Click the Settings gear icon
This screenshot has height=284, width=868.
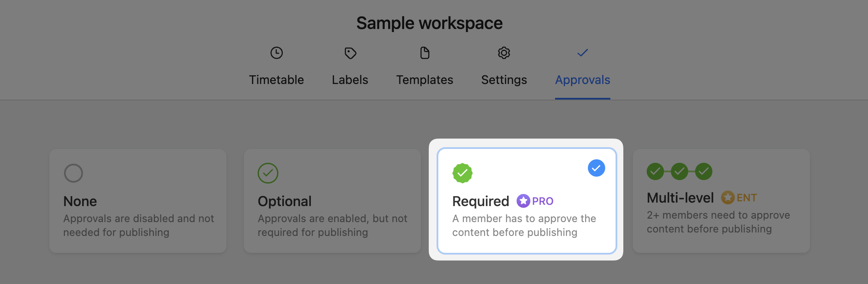pyautogui.click(x=504, y=53)
